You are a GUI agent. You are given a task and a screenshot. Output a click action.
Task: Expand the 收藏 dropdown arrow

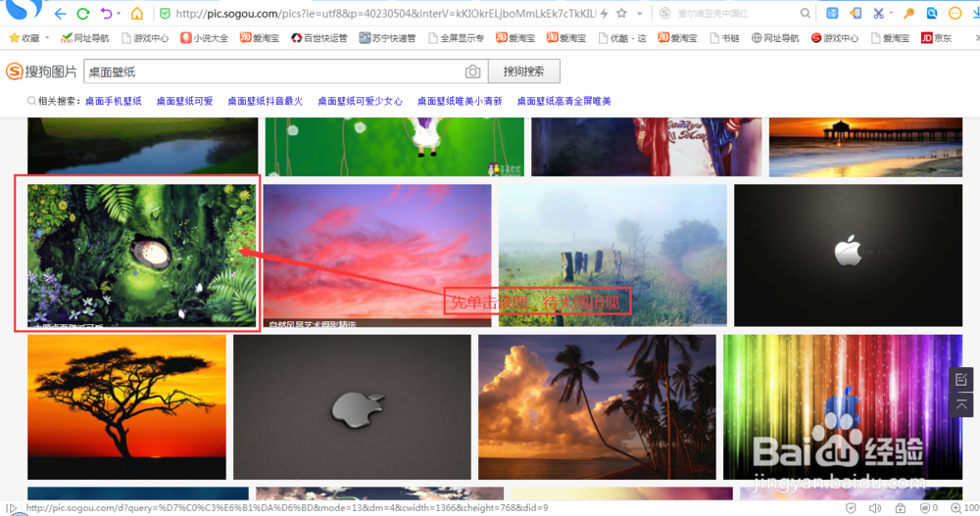47,38
